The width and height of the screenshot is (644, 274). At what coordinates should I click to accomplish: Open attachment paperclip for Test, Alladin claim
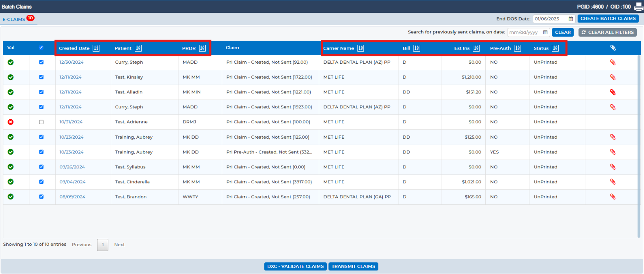pos(613,92)
